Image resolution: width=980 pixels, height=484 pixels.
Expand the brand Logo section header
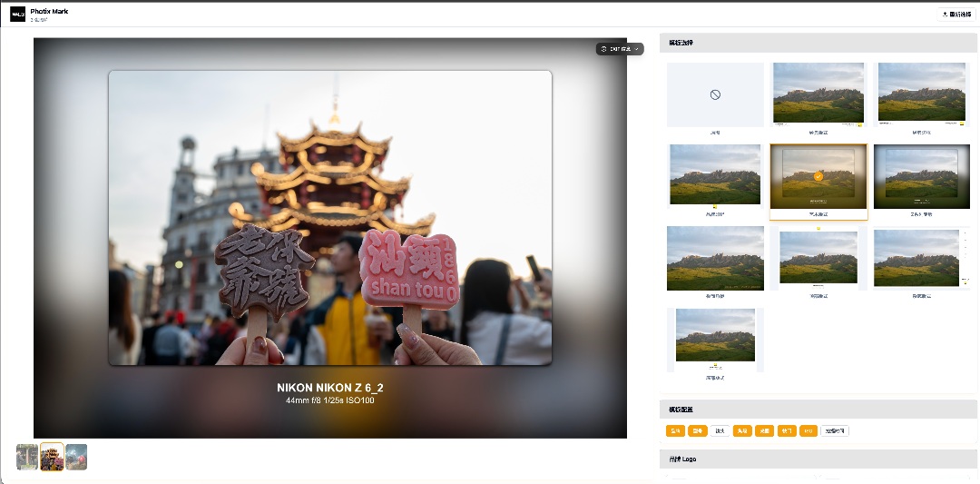(818, 459)
